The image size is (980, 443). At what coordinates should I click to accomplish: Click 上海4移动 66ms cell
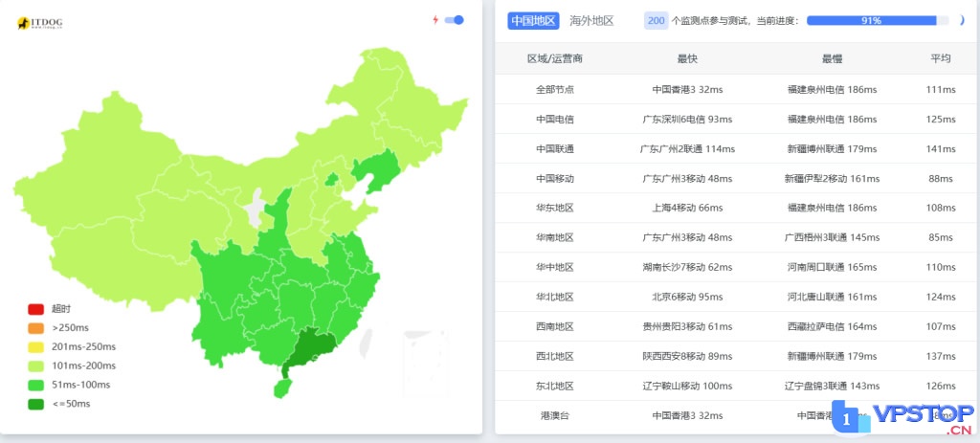(x=687, y=208)
